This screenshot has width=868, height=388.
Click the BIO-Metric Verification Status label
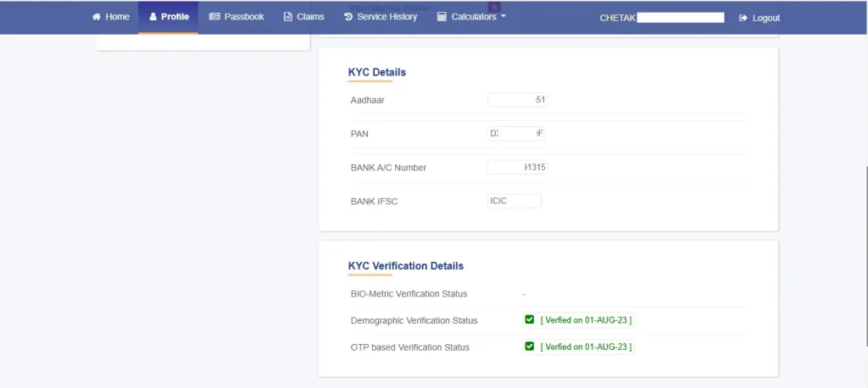tap(409, 294)
